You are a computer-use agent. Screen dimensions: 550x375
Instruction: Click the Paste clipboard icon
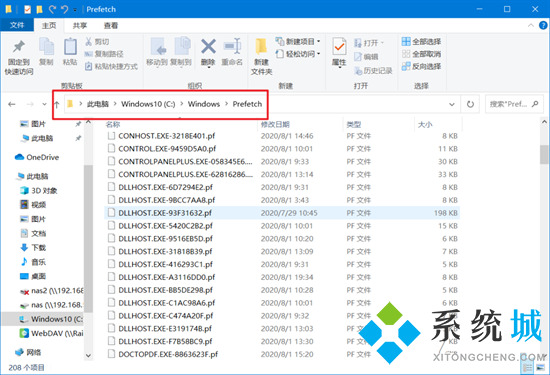[70, 47]
